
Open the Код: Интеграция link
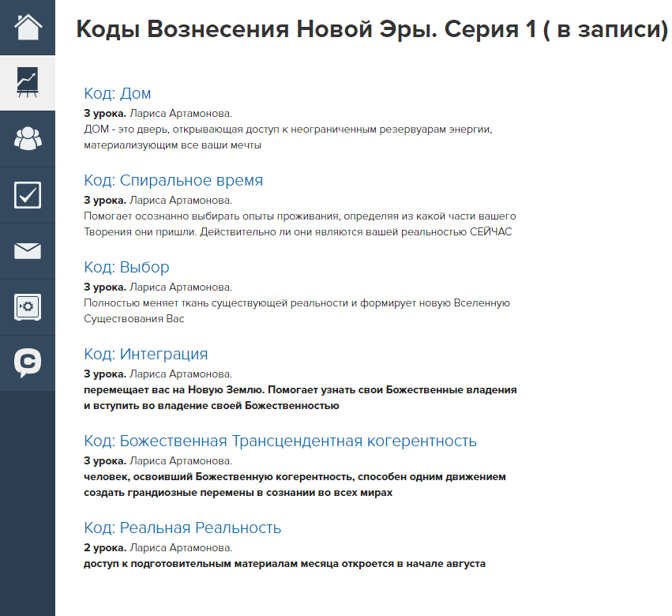(146, 354)
